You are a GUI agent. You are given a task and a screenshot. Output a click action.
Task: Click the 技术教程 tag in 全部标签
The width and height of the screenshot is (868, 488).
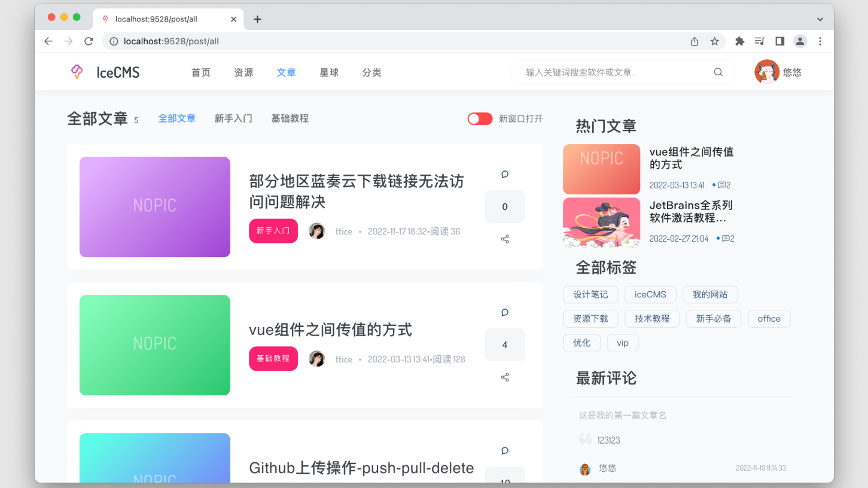(652, 319)
